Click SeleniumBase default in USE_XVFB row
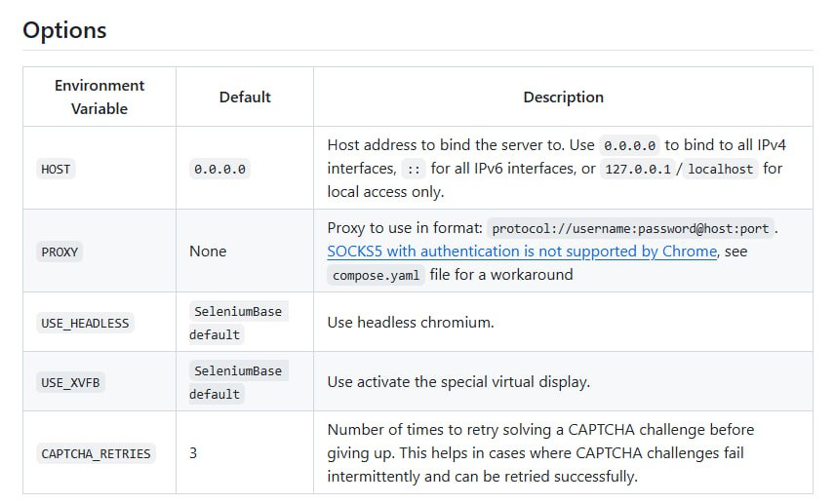This screenshot has height=504, width=835. pyautogui.click(x=238, y=383)
